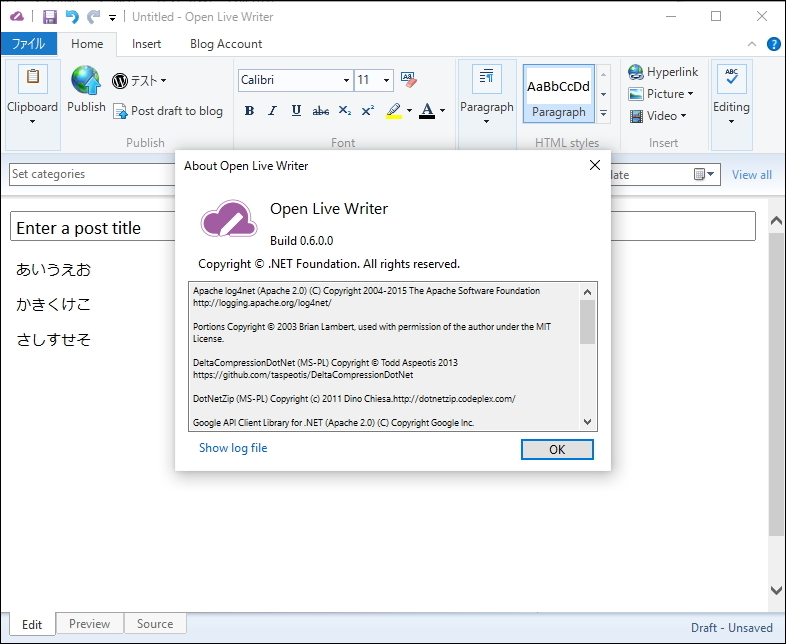Toggle Strikethrough formatting
786x644 pixels.
(320, 111)
